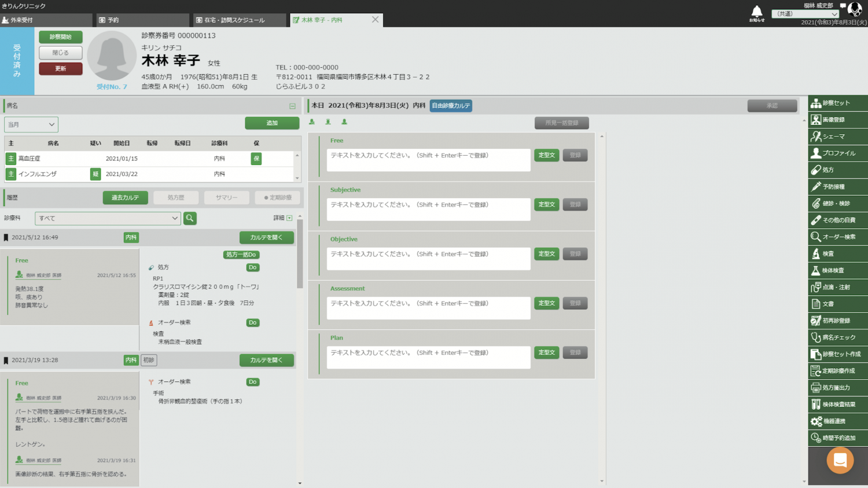Viewport: 868px width, 488px height.
Task: Click the 診察開始 button
Action: click(61, 37)
